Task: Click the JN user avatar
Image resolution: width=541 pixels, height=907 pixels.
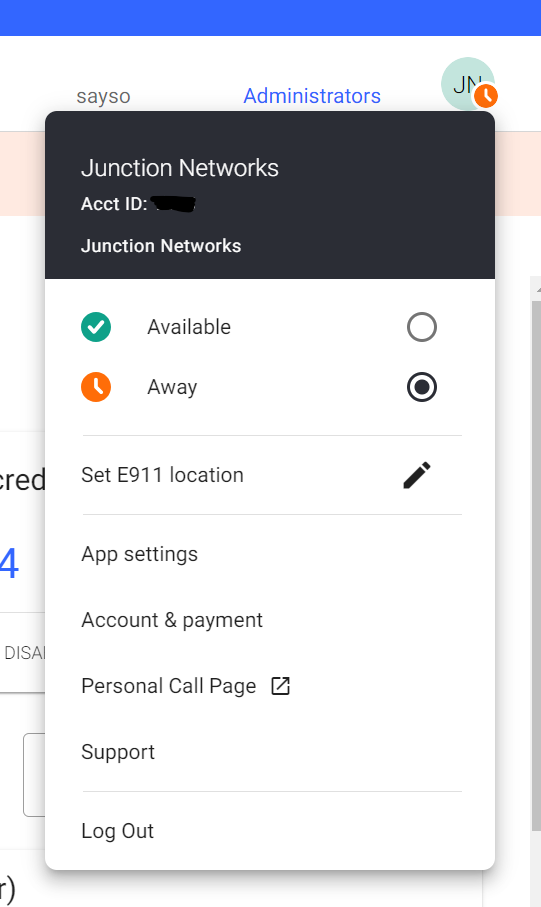Action: click(468, 84)
